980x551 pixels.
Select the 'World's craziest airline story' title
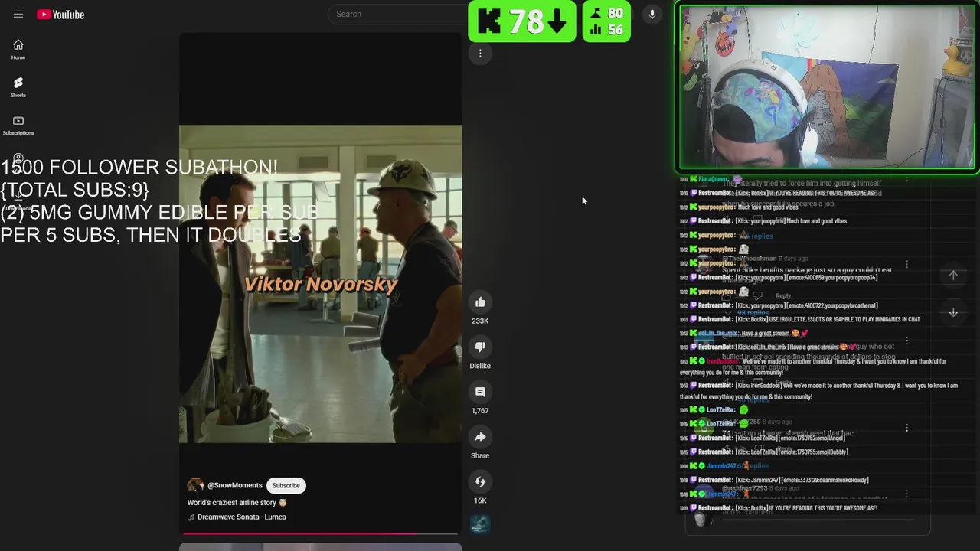click(237, 503)
